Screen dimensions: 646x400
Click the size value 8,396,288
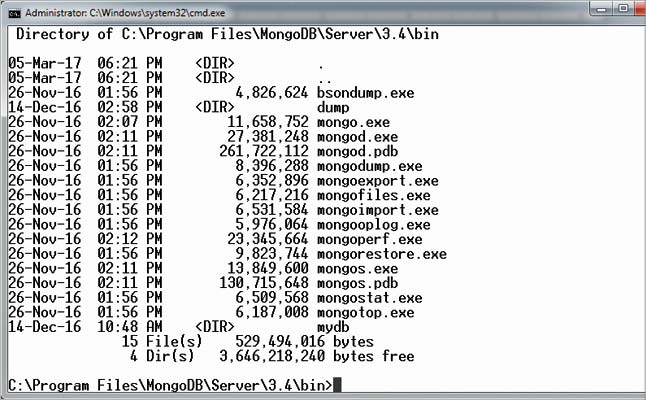tap(272, 166)
